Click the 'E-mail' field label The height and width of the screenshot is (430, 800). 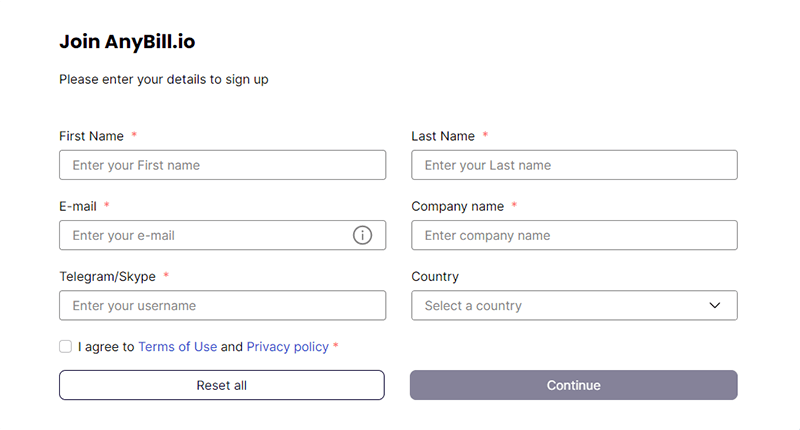[78, 207]
